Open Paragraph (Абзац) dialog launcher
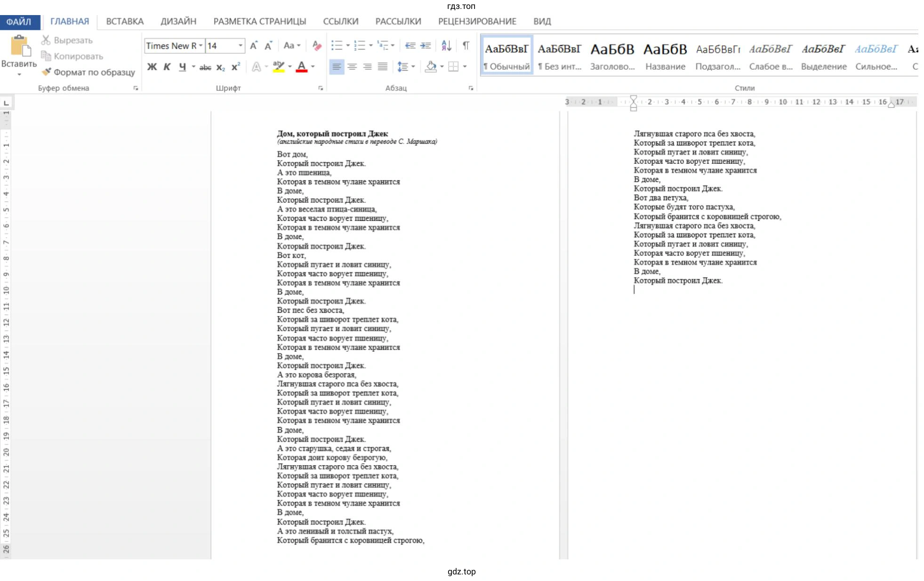This screenshot has width=924, height=581. (x=471, y=88)
